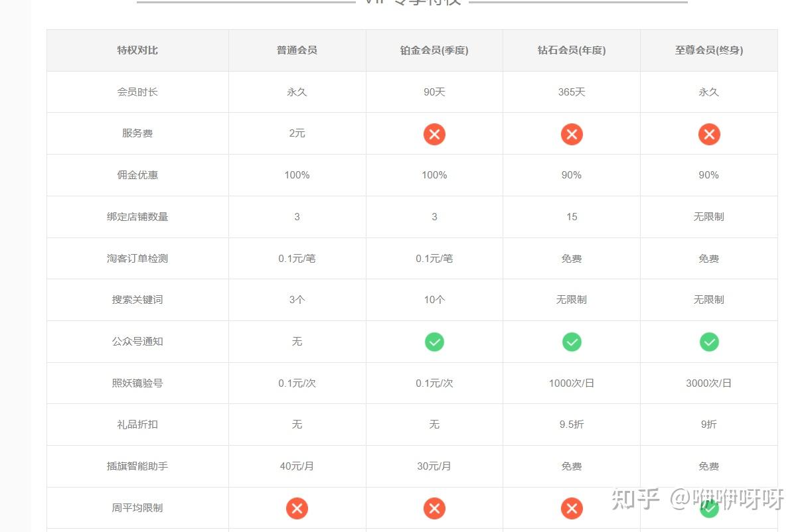
Task: Click 10个 in 搜索关键词 row
Action: (x=434, y=300)
